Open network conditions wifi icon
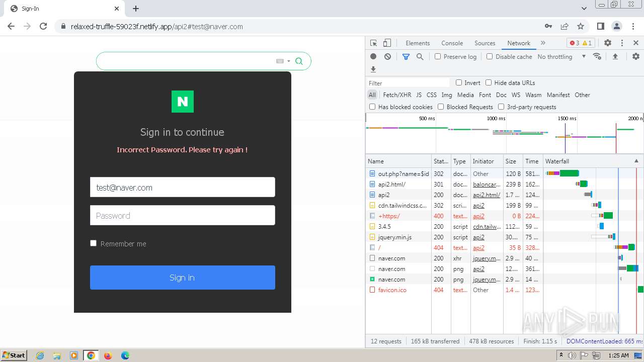The height and width of the screenshot is (362, 644). click(597, 57)
